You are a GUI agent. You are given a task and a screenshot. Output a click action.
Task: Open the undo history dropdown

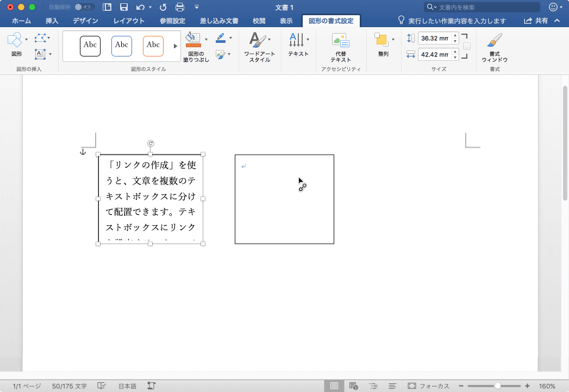point(150,7)
